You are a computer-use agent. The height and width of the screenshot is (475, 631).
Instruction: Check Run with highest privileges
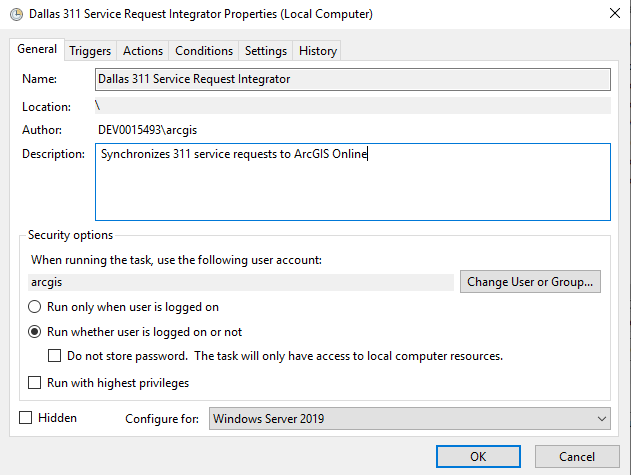(x=35, y=383)
